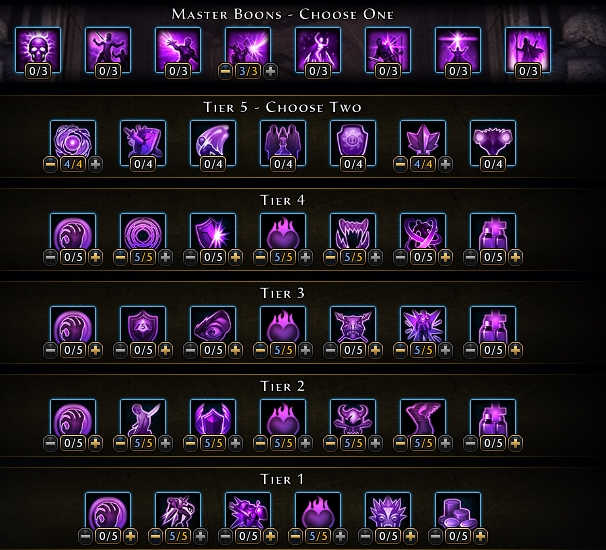Add a point to Tier 3 eye boon
Screen dimensions: 606x550
[x=236, y=351]
